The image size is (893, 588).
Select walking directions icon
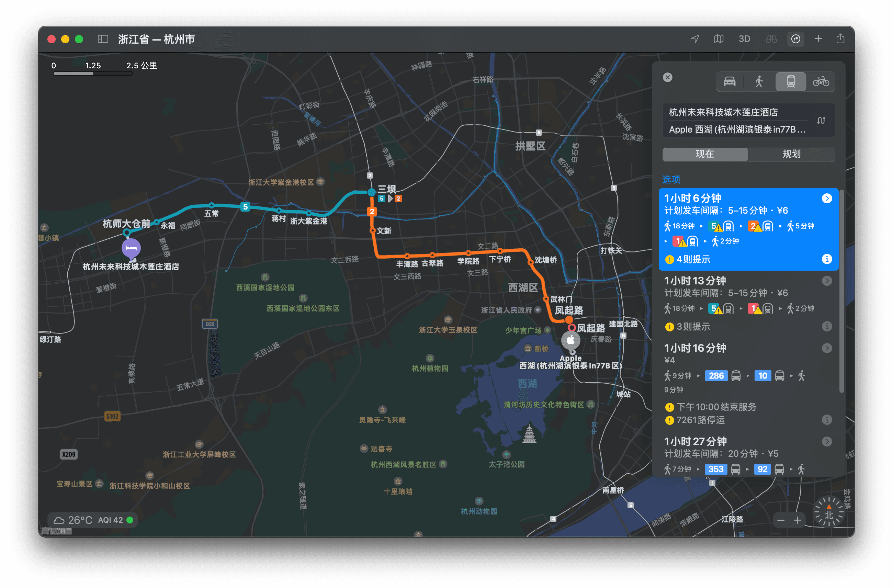[759, 81]
